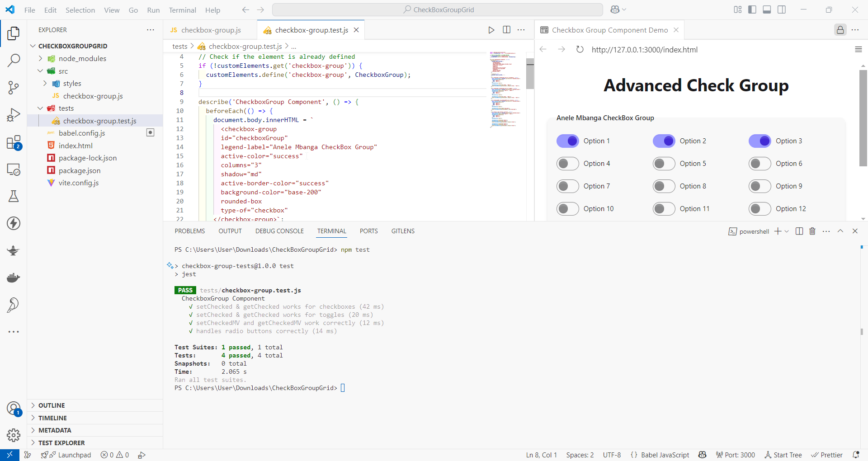The height and width of the screenshot is (461, 868).
Task: Open the new terminal launch profile dropdown
Action: (x=787, y=231)
